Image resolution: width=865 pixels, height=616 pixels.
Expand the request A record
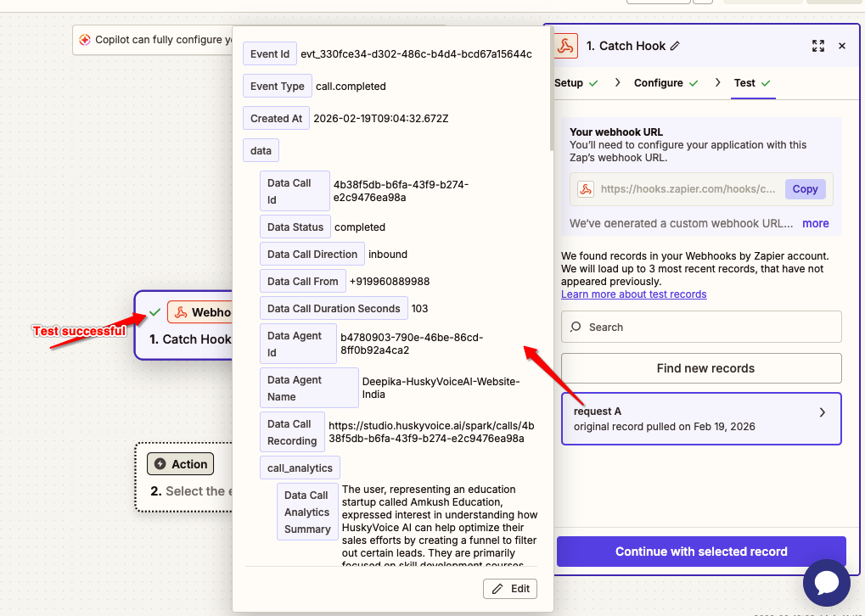click(x=821, y=413)
